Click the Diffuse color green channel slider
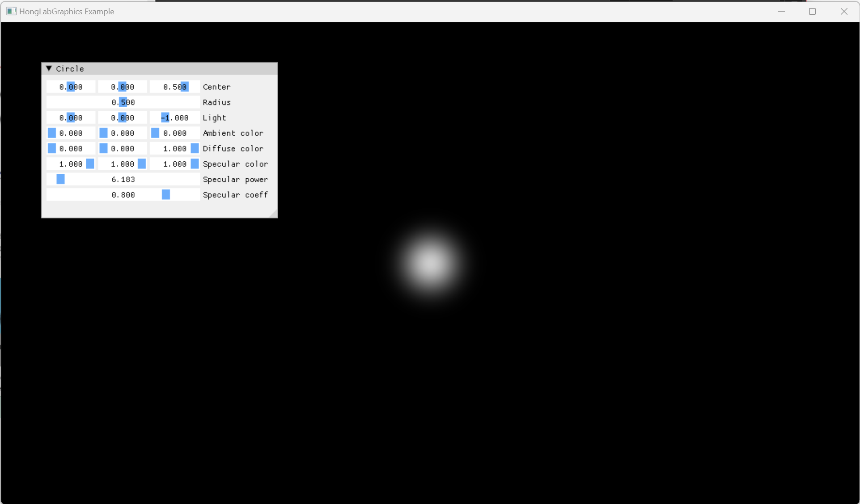860x504 pixels. tap(123, 148)
